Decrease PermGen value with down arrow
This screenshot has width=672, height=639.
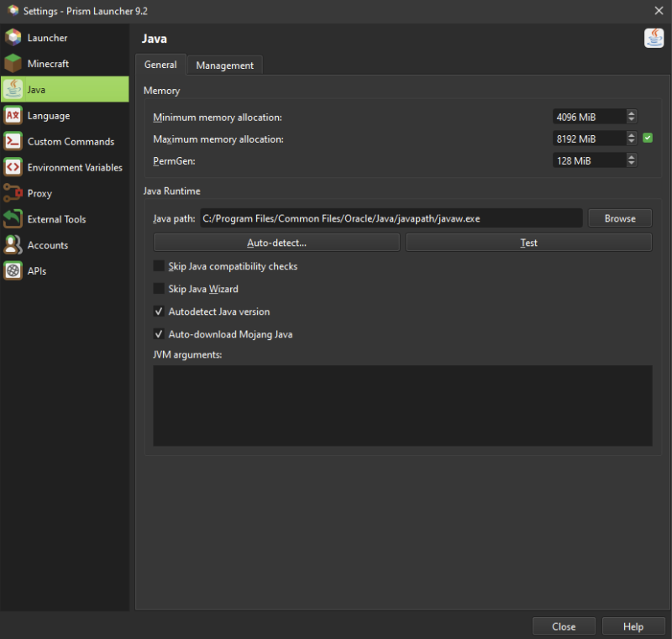631,163
